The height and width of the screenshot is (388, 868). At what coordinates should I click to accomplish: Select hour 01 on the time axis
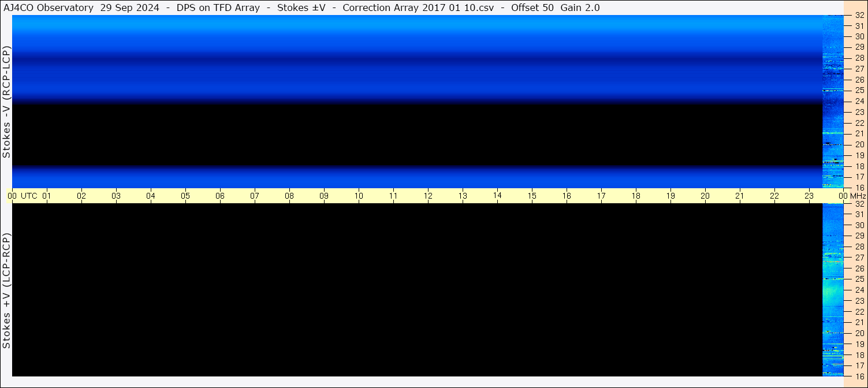pyautogui.click(x=47, y=196)
